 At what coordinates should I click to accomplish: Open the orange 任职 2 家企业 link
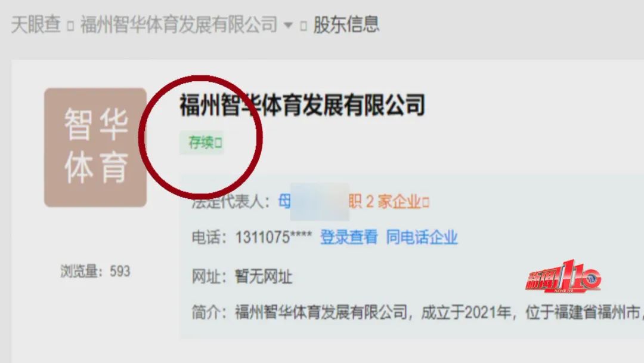385,202
